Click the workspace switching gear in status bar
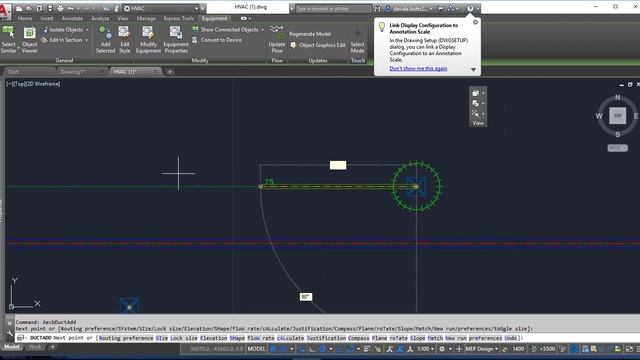This screenshot has width=640, height=360. (x=442, y=349)
